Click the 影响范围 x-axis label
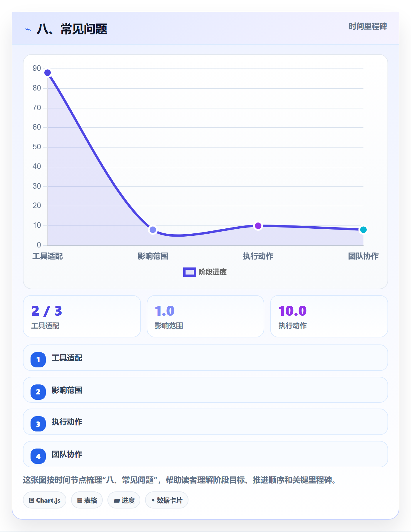 [153, 256]
